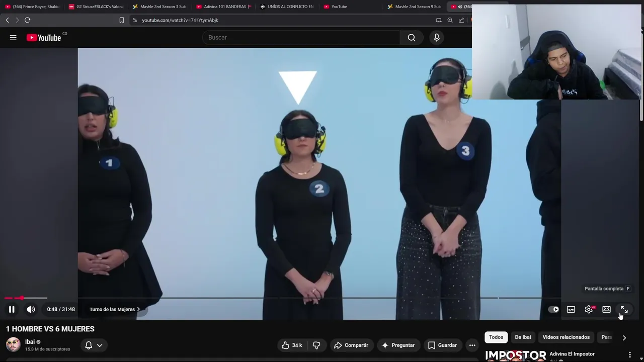
Task: Select the Videos relacionados chip
Action: click(566, 337)
